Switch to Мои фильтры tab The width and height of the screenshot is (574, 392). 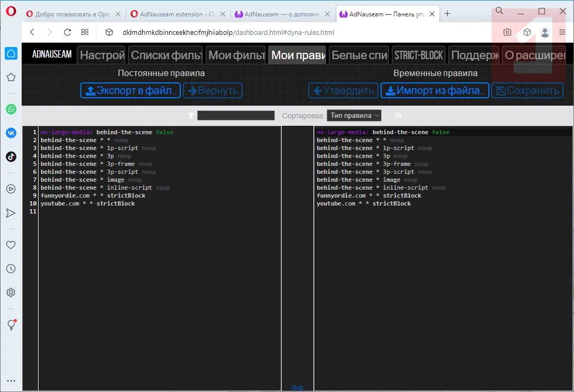point(236,55)
